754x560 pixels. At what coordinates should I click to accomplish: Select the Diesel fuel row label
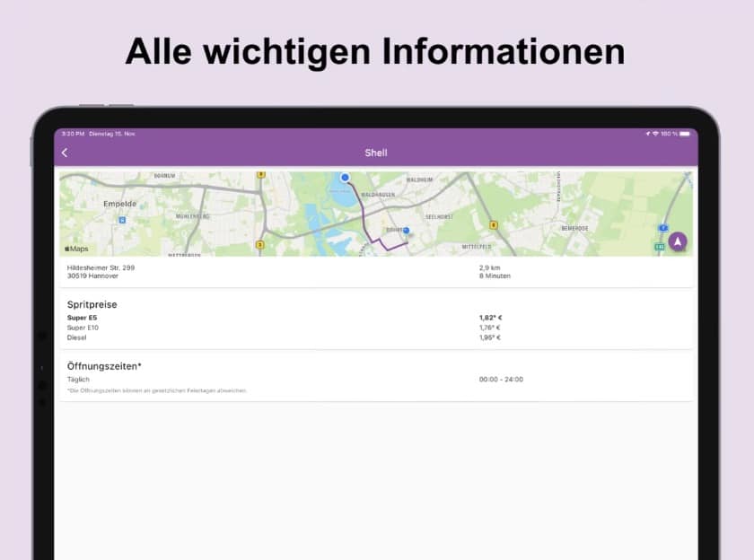tap(77, 337)
